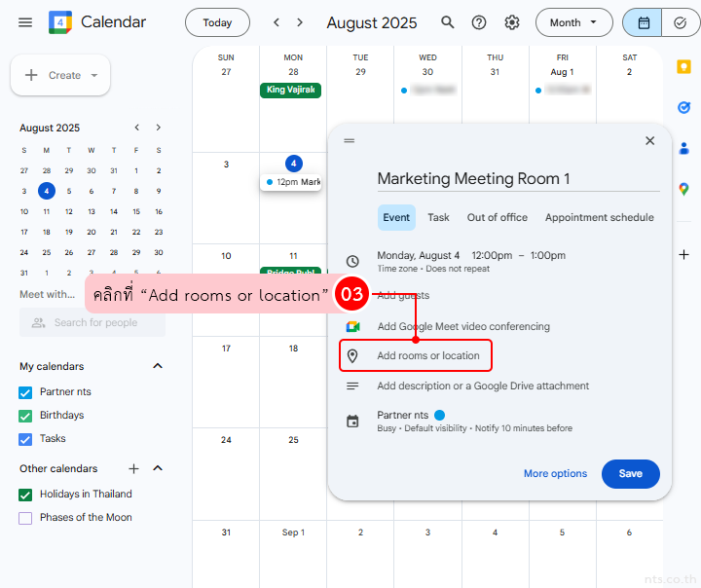Click the Monday, August 4 date

(x=418, y=256)
